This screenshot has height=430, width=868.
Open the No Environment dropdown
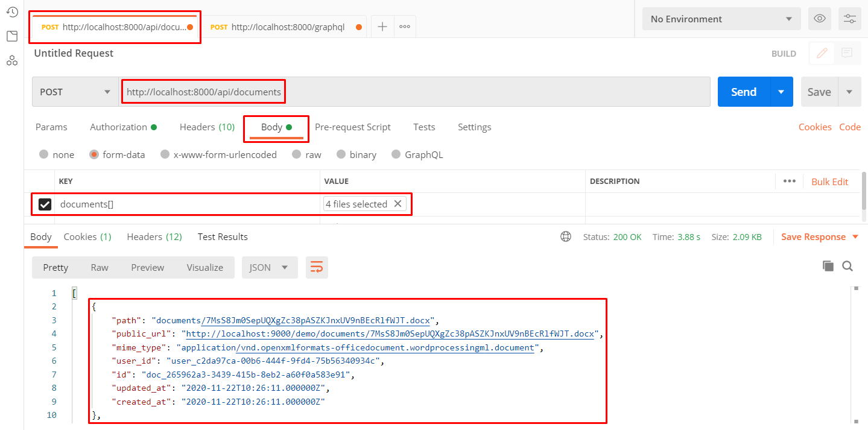pos(721,19)
